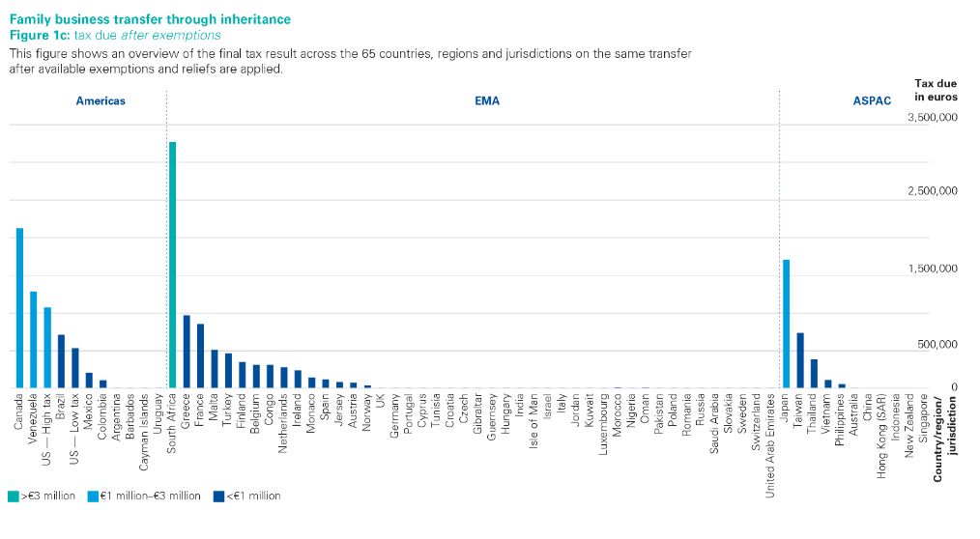Click the 'Family business transfer through inheritance' title
Image resolution: width=980 pixels, height=539 pixels.
[149, 19]
